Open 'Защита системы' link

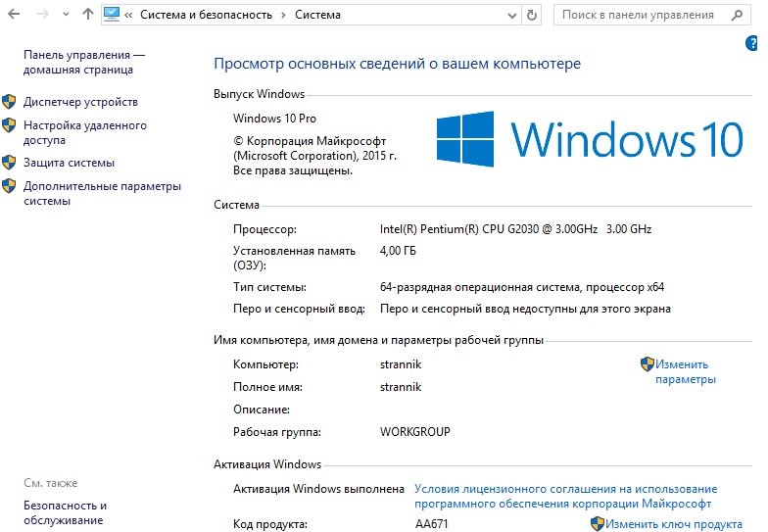(x=69, y=163)
